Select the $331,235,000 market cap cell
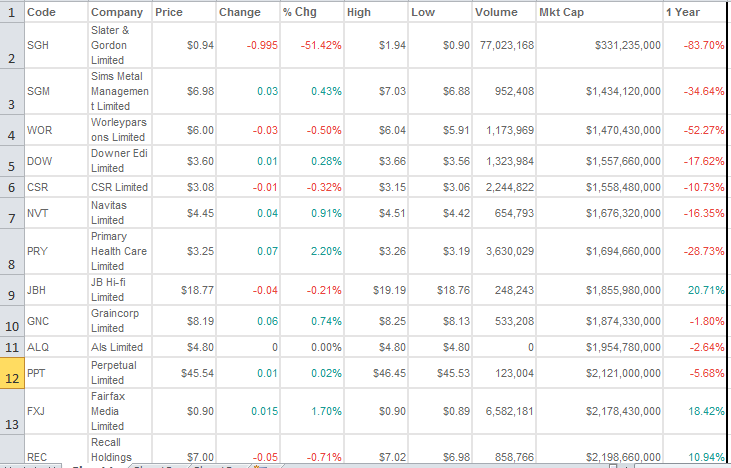 599,45
